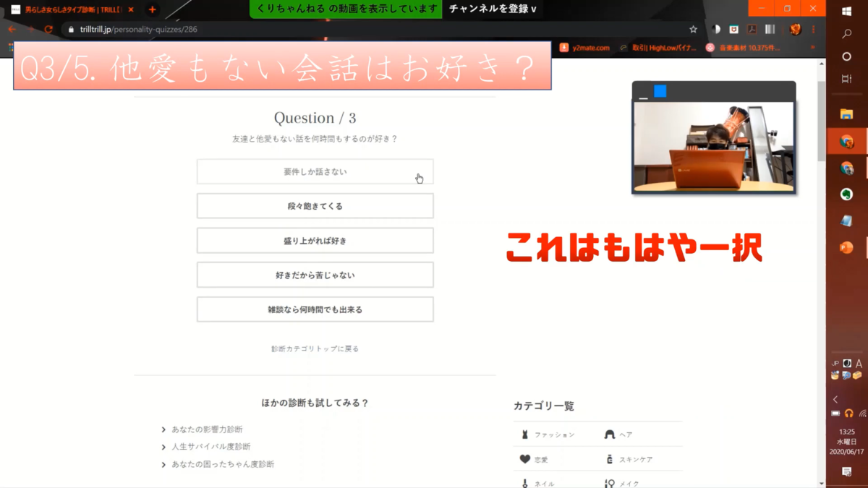Open the notification center icon
868x488 pixels.
[847, 471]
